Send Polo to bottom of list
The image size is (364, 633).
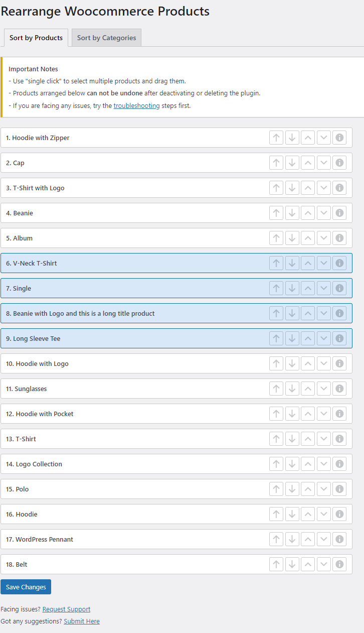coord(292,489)
